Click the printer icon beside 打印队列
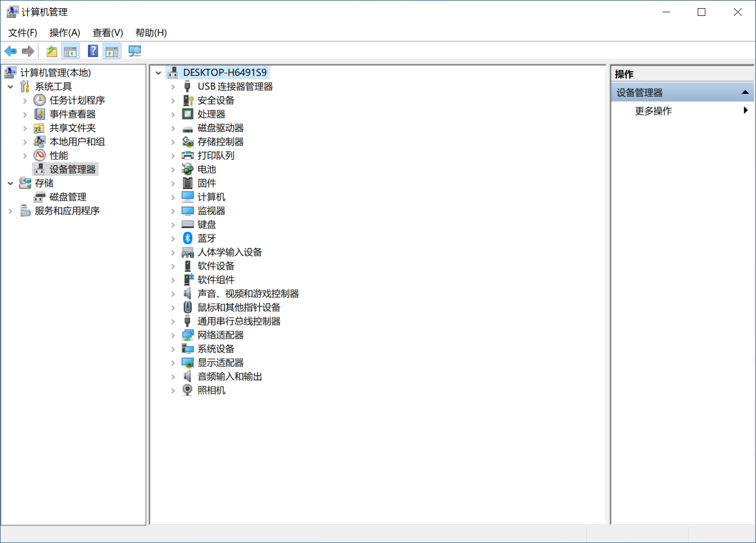This screenshot has height=543, width=756. pos(188,155)
